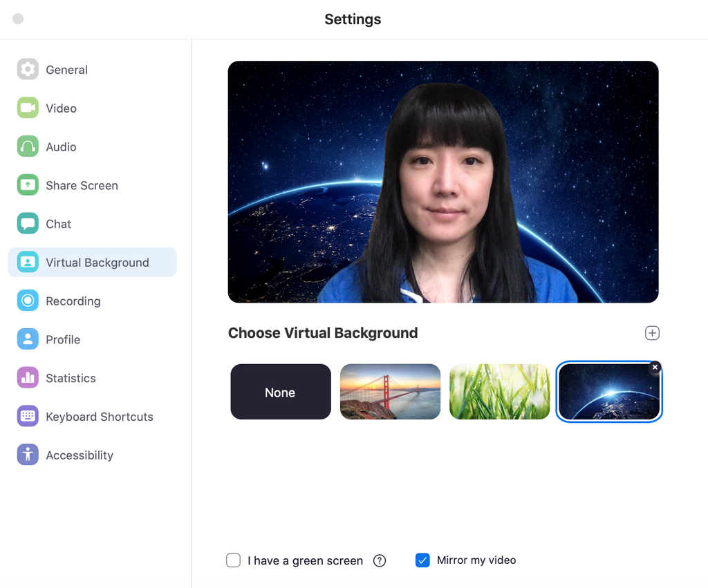Remove the Earth background via its x badge
This screenshot has width=708, height=588.
(x=655, y=367)
